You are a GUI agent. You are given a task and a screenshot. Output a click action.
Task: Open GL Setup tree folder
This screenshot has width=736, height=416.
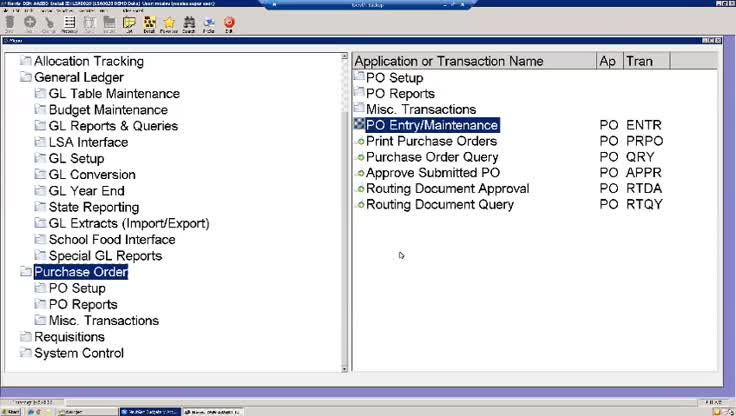(x=76, y=159)
